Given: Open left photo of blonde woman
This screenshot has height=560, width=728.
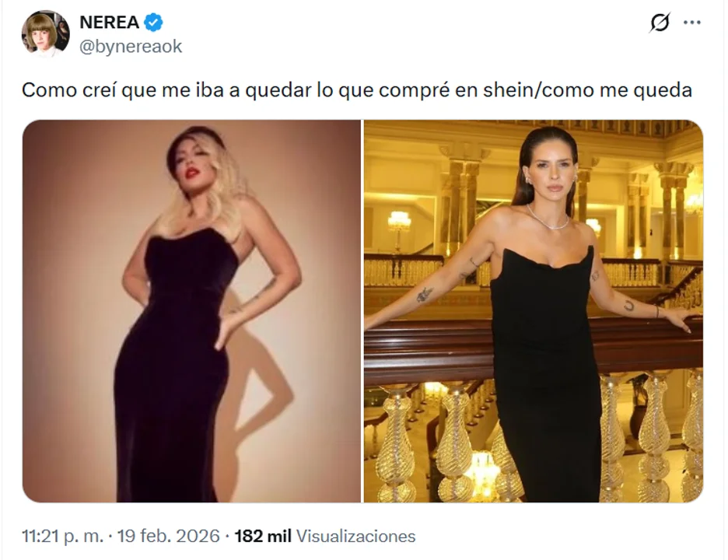Looking at the screenshot, I should coord(191,311).
